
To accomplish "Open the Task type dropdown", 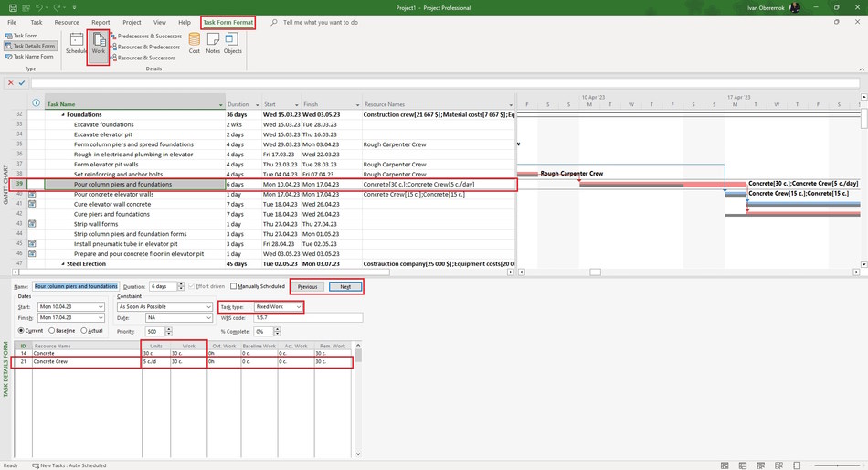I will click(x=299, y=307).
